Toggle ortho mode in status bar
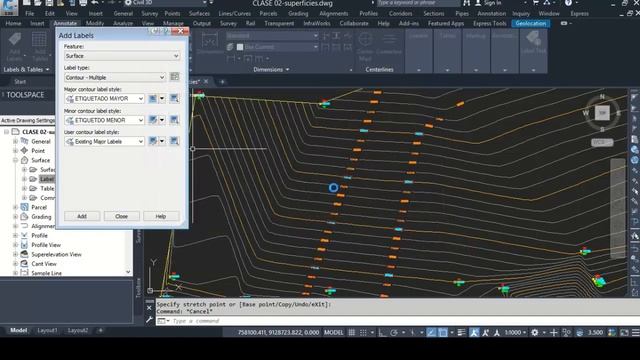This screenshot has width=640, height=360. 382,333
